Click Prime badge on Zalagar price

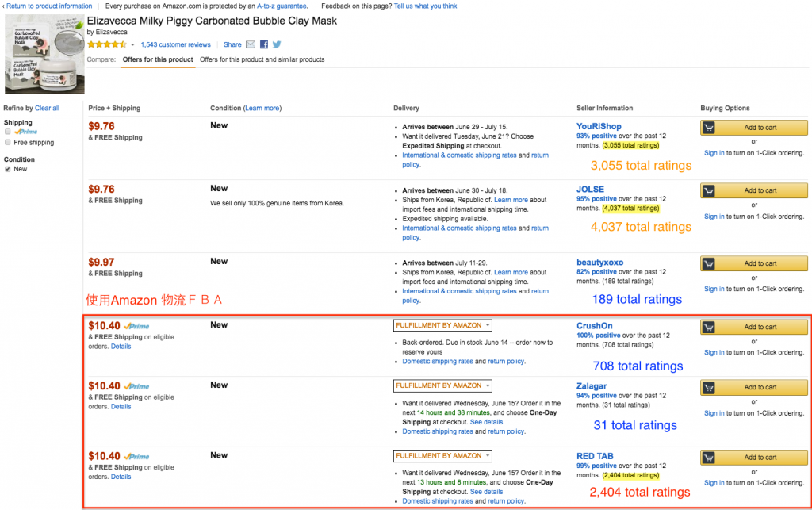[136, 386]
